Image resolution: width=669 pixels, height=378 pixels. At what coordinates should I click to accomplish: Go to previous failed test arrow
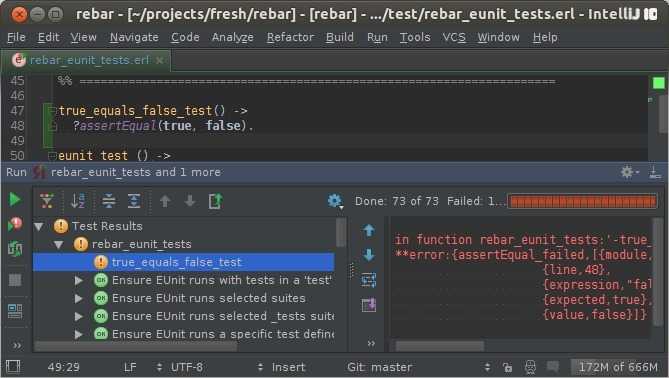click(165, 201)
